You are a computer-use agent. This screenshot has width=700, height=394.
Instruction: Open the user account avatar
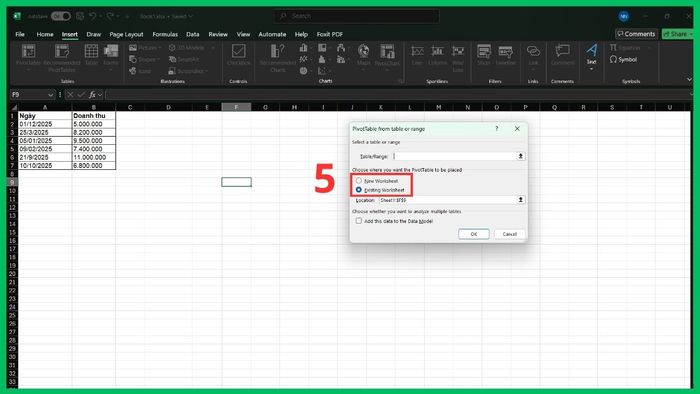[624, 16]
